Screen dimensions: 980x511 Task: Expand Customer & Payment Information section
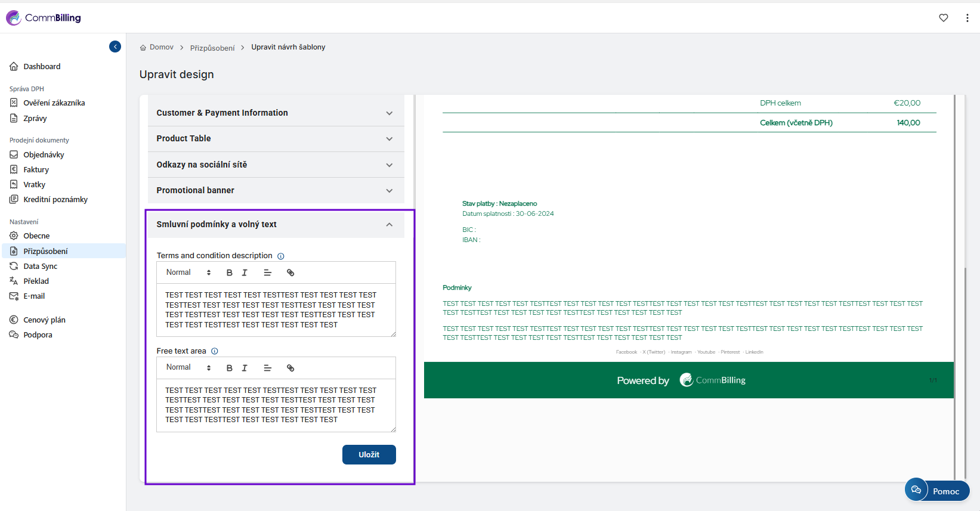tap(276, 113)
